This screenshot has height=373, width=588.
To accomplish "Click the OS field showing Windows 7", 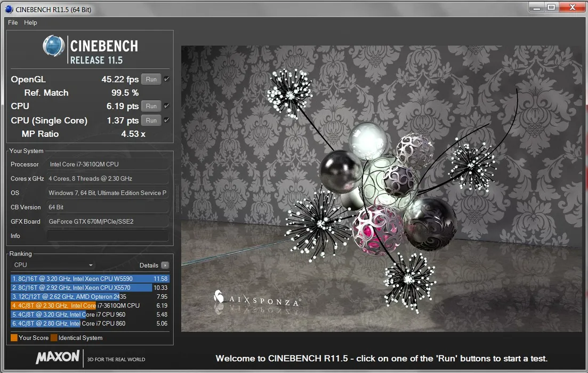I will [x=107, y=193].
